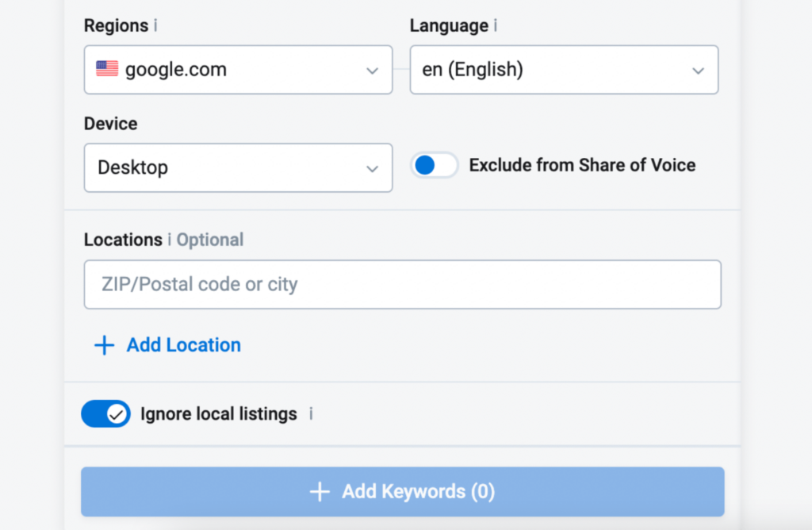Image resolution: width=812 pixels, height=530 pixels.
Task: Click the Optional label next to Locations
Action: pos(210,240)
